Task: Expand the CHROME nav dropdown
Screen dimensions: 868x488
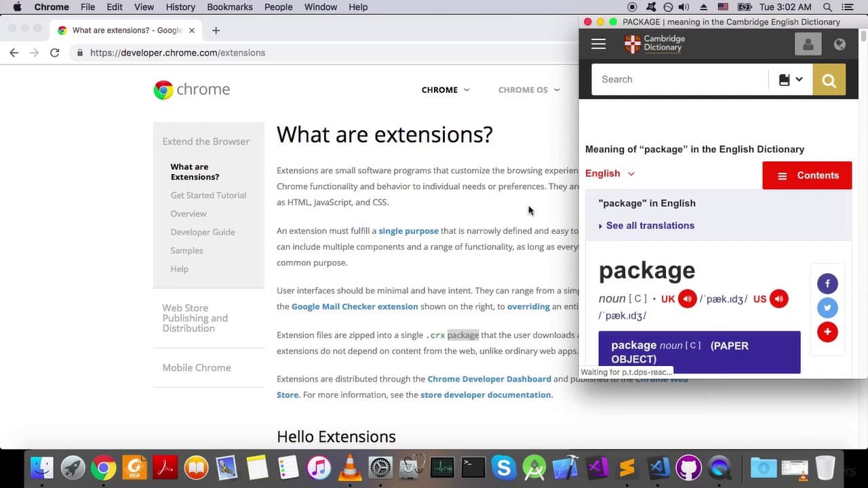Action: pyautogui.click(x=445, y=89)
